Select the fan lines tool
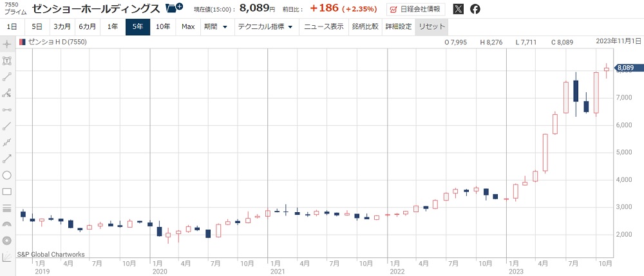644x276 pixels. click(6, 257)
